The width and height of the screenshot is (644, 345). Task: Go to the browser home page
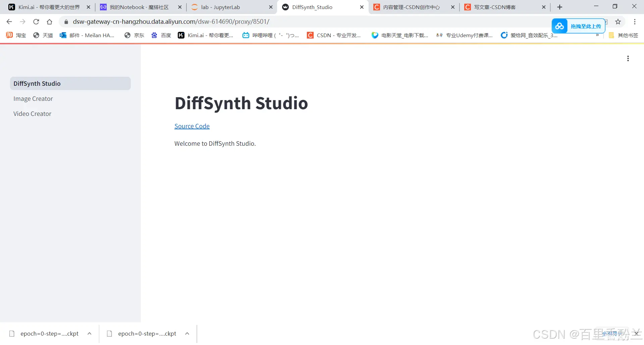49,22
